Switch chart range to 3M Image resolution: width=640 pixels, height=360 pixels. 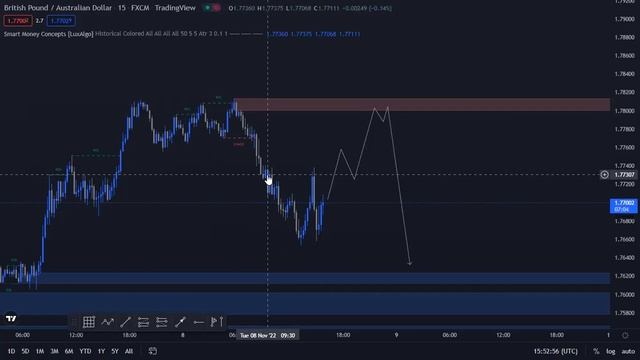[54, 351]
